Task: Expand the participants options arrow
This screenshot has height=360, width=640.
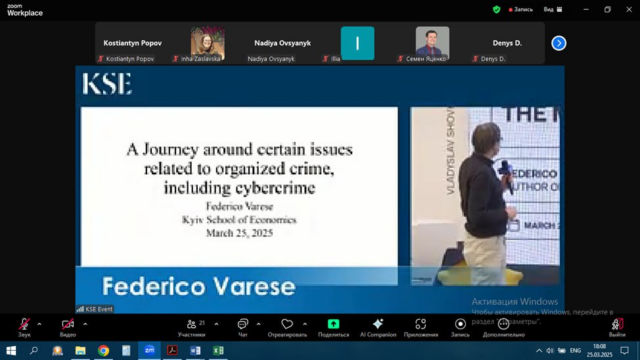Action: pyautogui.click(x=216, y=324)
